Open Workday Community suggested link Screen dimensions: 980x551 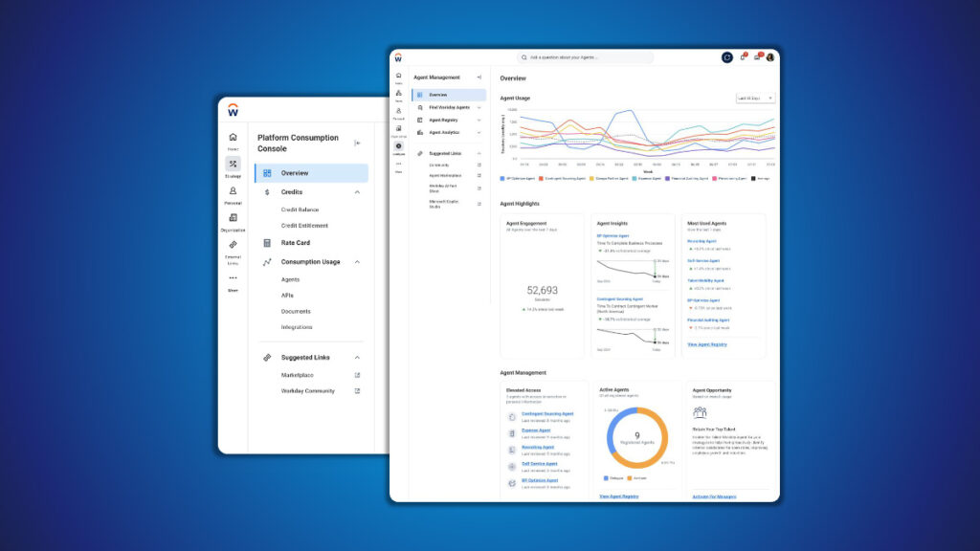tap(308, 391)
